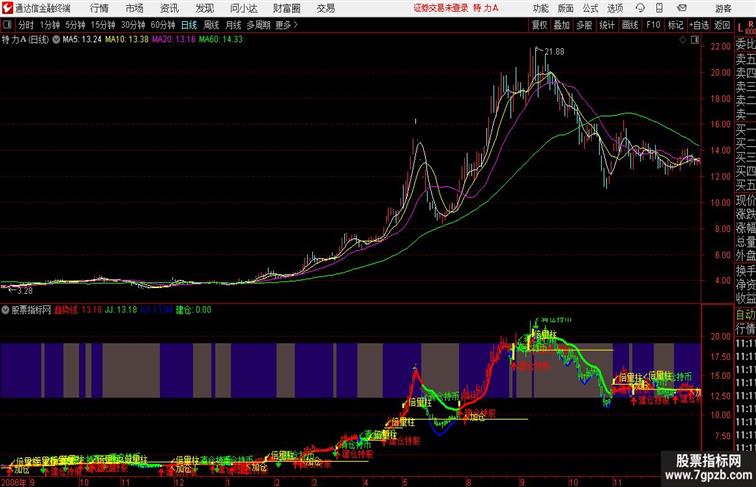Toggle the side panel icon beside diamond

tap(695, 40)
